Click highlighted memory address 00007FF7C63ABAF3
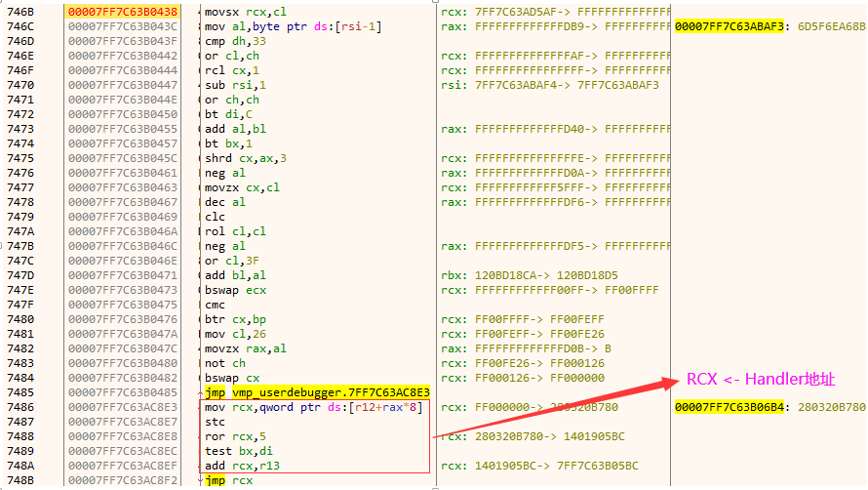868x490 pixels. pyautogui.click(x=730, y=26)
